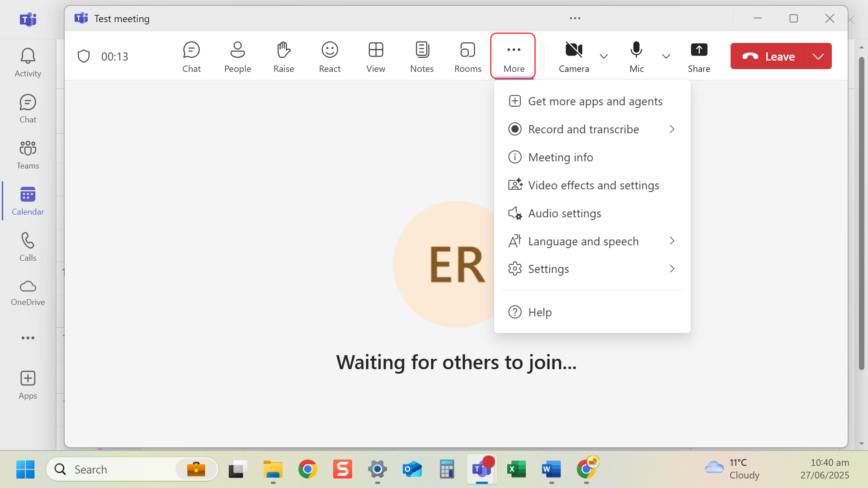Click the Teams logo in sidebar
This screenshot has height=488, width=868.
tap(28, 19)
